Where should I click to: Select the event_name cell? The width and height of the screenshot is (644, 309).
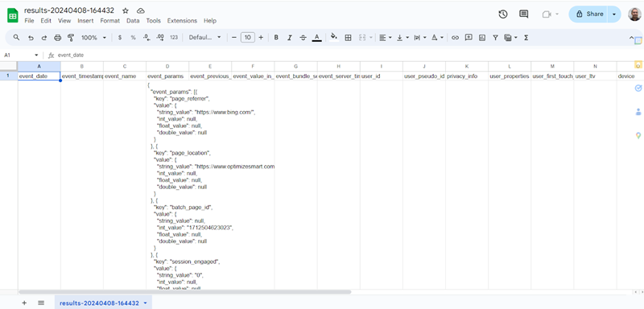(x=125, y=76)
